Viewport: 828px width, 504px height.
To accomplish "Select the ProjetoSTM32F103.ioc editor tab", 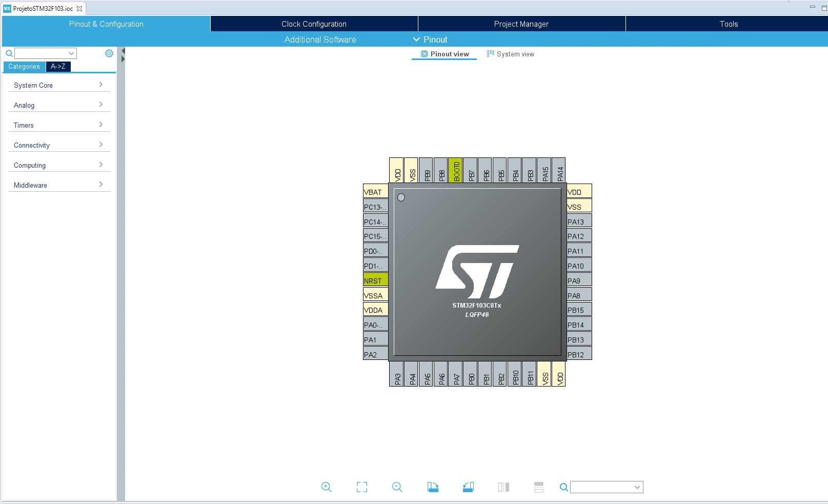I will (x=43, y=9).
